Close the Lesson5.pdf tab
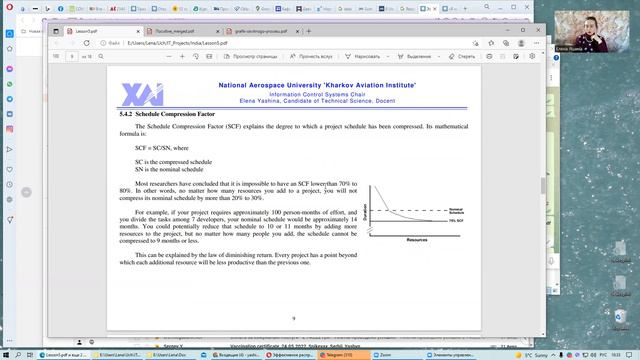 tap(138, 31)
